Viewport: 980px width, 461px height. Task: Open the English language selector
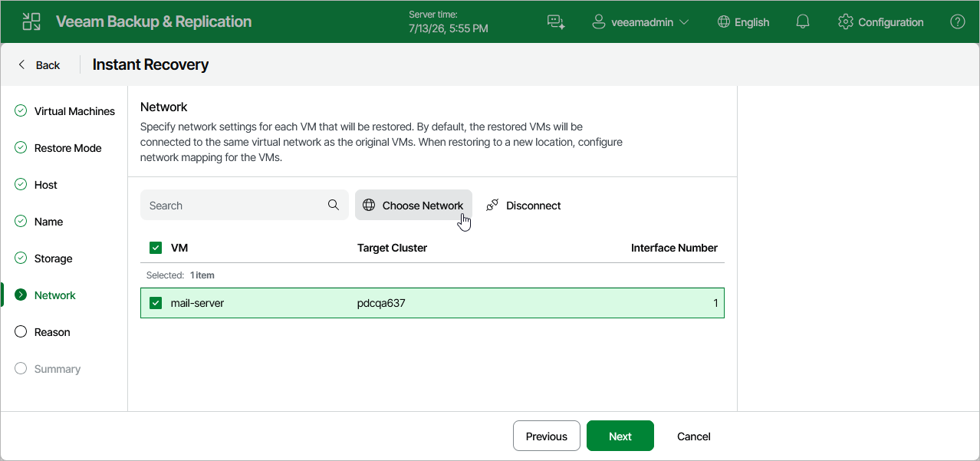(743, 22)
